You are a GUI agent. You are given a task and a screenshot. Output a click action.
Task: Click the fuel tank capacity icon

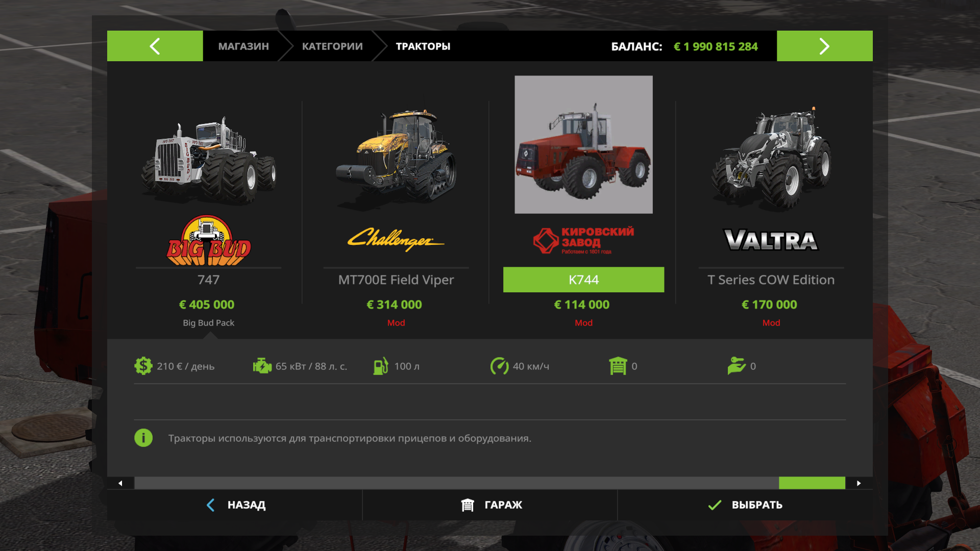(x=381, y=366)
